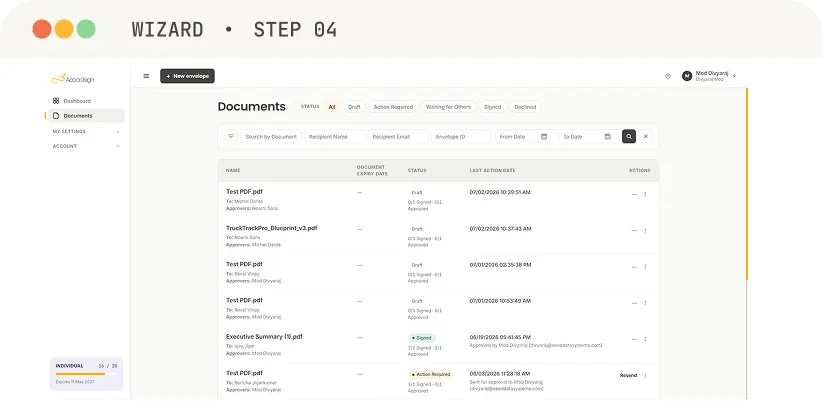The width and height of the screenshot is (824, 416).
Task: Select the All status filter
Action: (x=332, y=107)
